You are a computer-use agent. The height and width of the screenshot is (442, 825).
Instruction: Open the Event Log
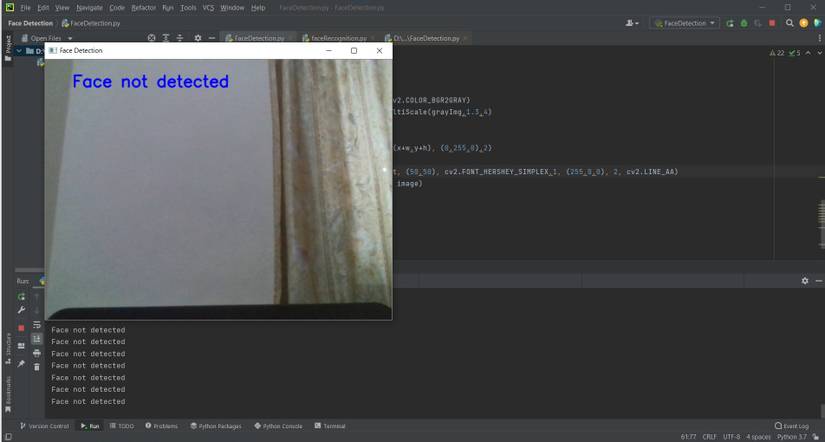click(792, 426)
